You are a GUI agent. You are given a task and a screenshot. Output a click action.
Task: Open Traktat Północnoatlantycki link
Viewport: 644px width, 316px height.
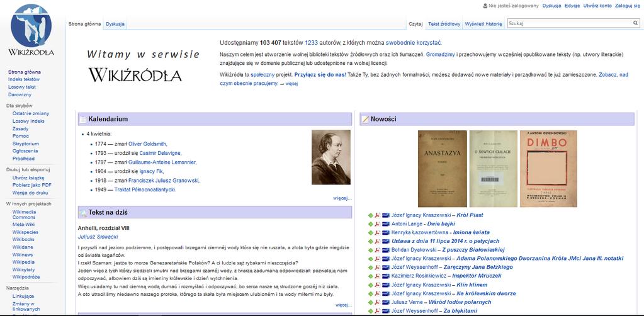(x=145, y=189)
